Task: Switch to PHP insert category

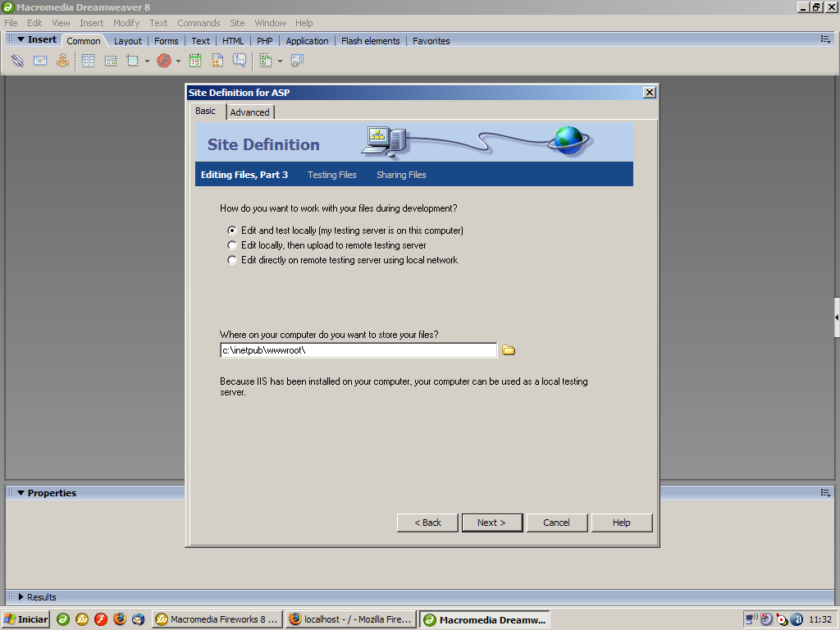Action: [x=265, y=41]
